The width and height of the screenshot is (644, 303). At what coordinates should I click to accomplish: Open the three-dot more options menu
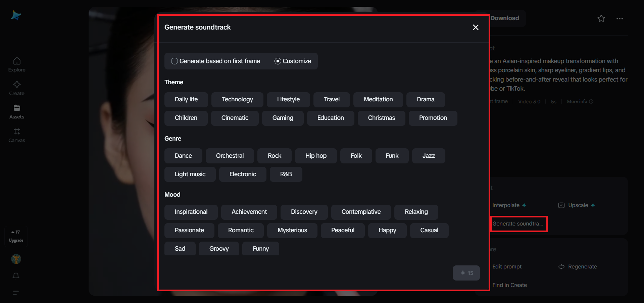(x=620, y=18)
